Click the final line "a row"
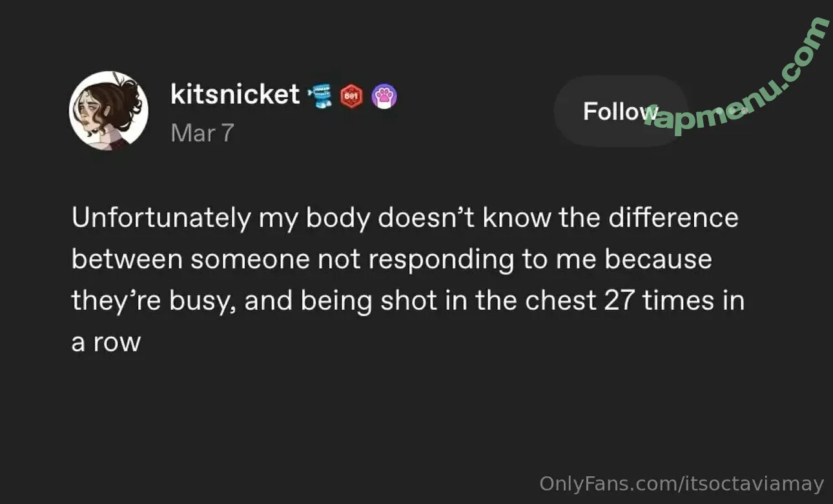833x504 pixels. click(x=106, y=343)
